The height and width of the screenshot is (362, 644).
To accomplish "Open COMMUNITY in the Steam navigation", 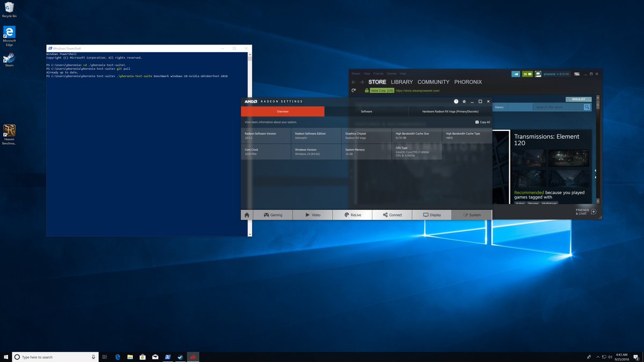I will tap(434, 82).
